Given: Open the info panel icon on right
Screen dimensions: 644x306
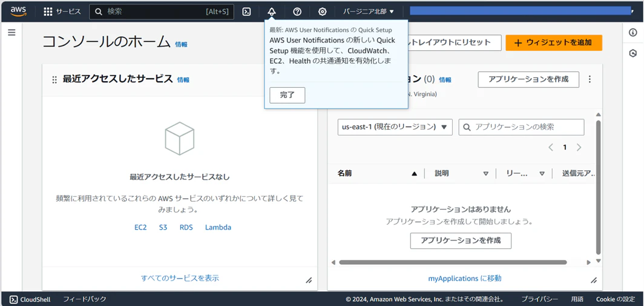Looking at the screenshot, I should (x=633, y=33).
